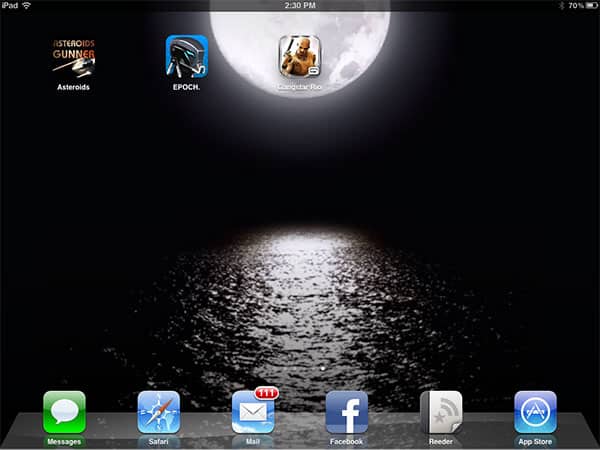The height and width of the screenshot is (450, 600).
Task: Tap the red 111 Mail badge
Action: pyautogui.click(x=266, y=392)
